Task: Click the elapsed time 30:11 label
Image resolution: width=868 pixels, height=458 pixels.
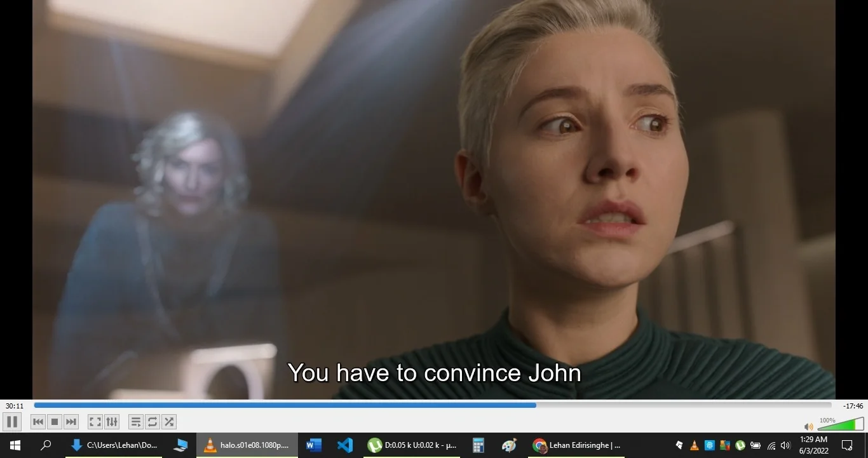Action: point(15,406)
